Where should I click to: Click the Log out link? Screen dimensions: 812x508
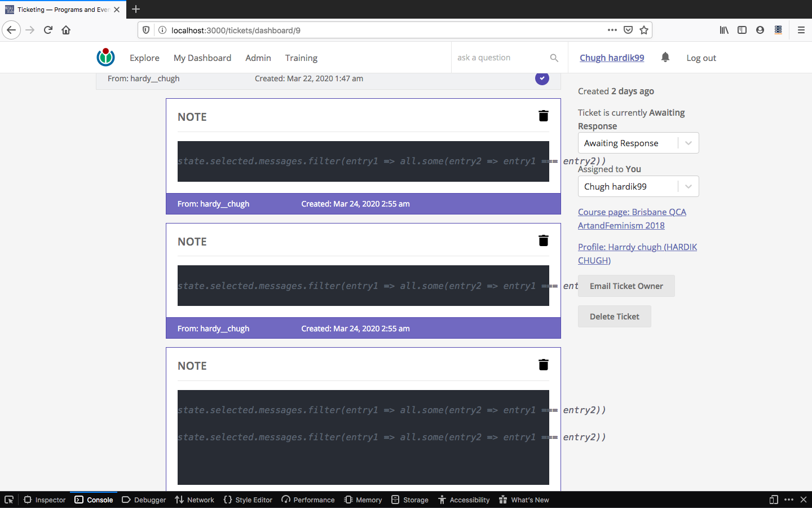[701, 58]
